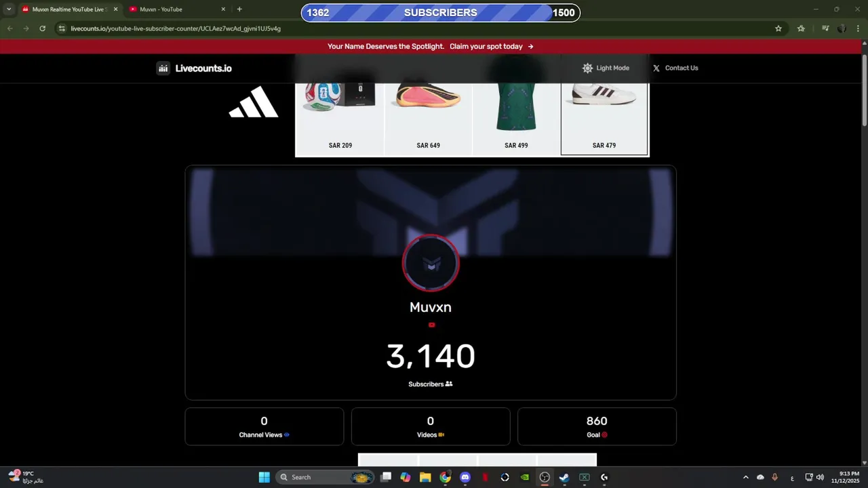Click the Videos stat card

pos(431,426)
